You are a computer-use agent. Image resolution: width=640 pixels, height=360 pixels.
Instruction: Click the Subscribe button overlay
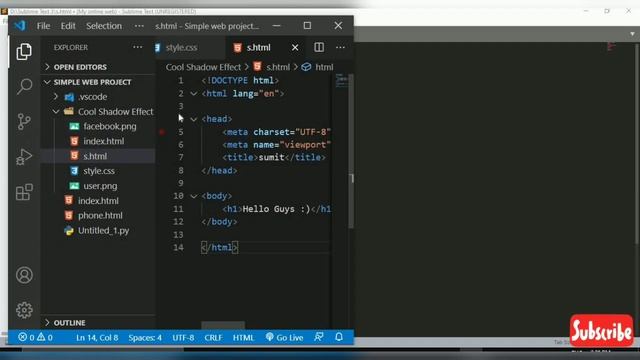coord(601,330)
